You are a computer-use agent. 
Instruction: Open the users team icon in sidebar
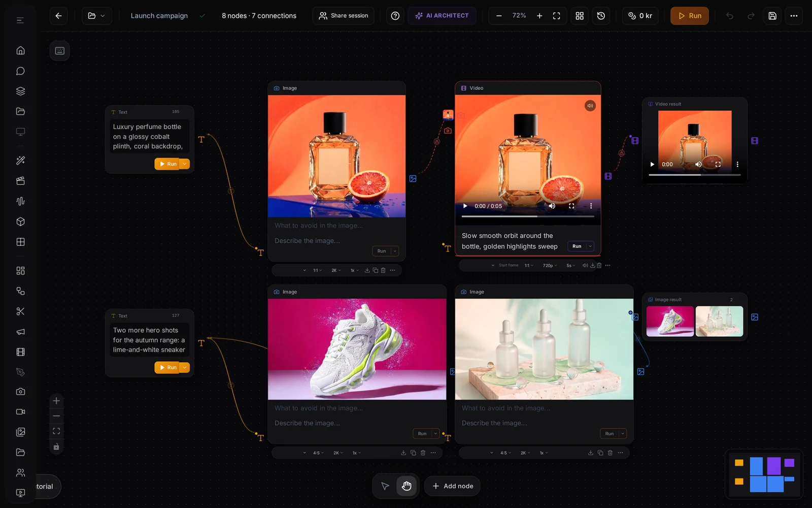(x=20, y=472)
